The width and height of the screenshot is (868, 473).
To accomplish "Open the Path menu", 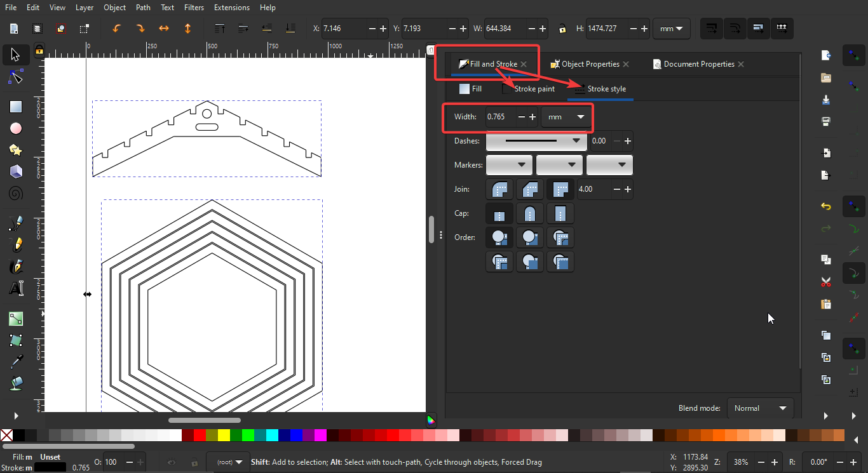I will (x=143, y=8).
